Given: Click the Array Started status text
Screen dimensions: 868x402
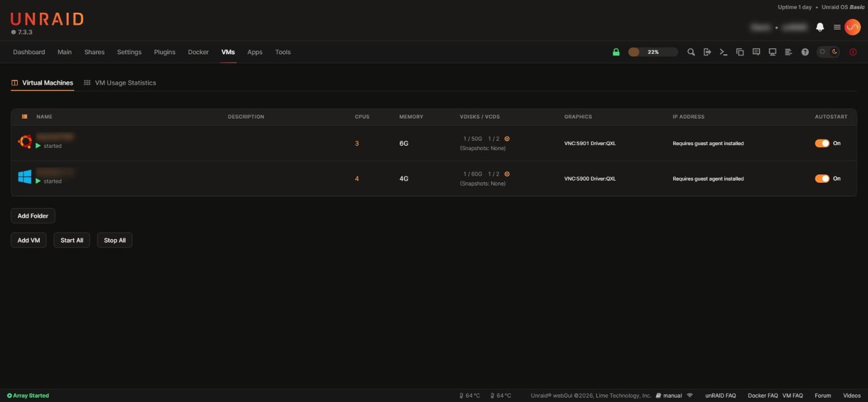Looking at the screenshot, I should [x=28, y=396].
